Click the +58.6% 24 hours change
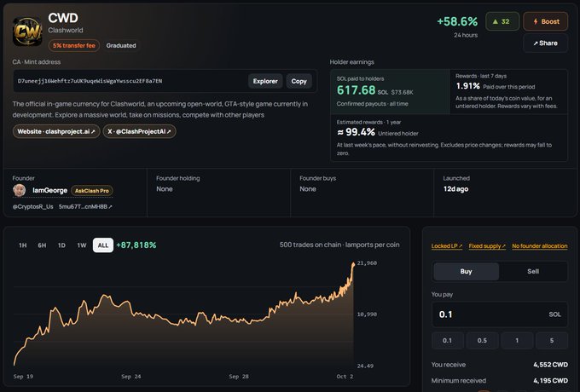580x392 pixels. point(457,22)
